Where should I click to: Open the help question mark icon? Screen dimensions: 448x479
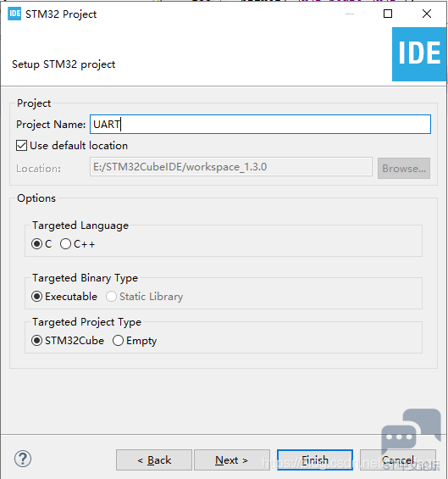pos(23,459)
